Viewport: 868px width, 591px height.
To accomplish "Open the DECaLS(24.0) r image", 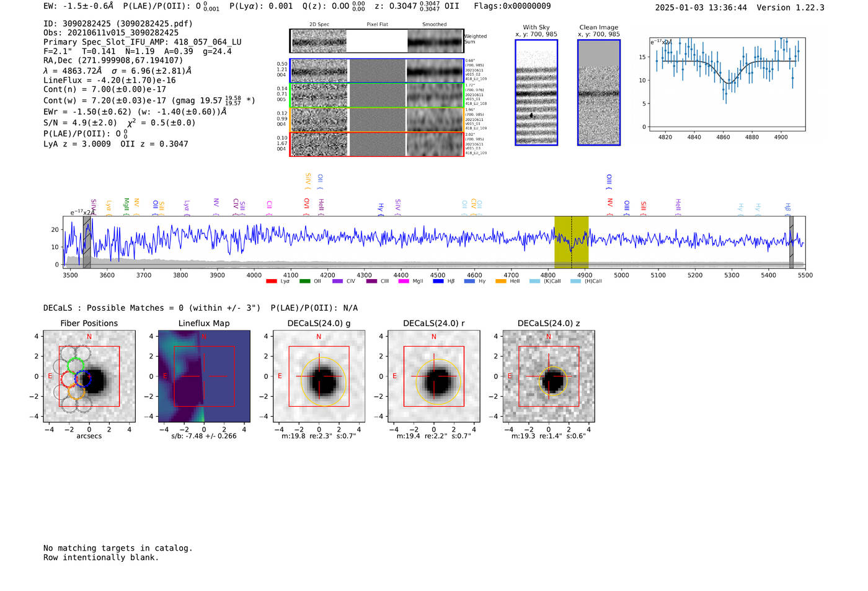I will coord(434,376).
